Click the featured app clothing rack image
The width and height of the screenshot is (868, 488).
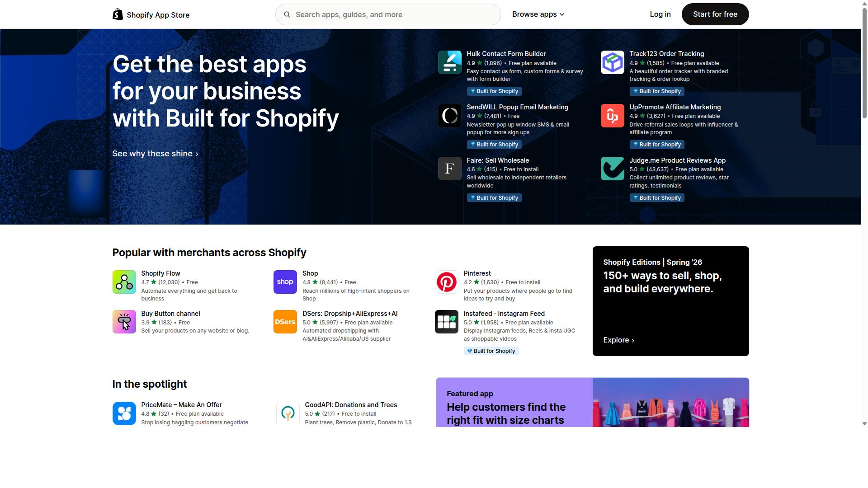click(670, 402)
